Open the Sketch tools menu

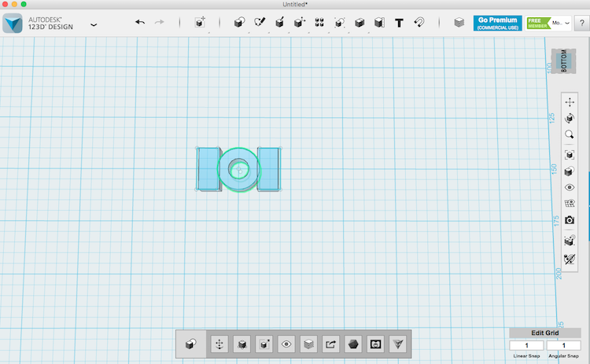[x=260, y=22]
